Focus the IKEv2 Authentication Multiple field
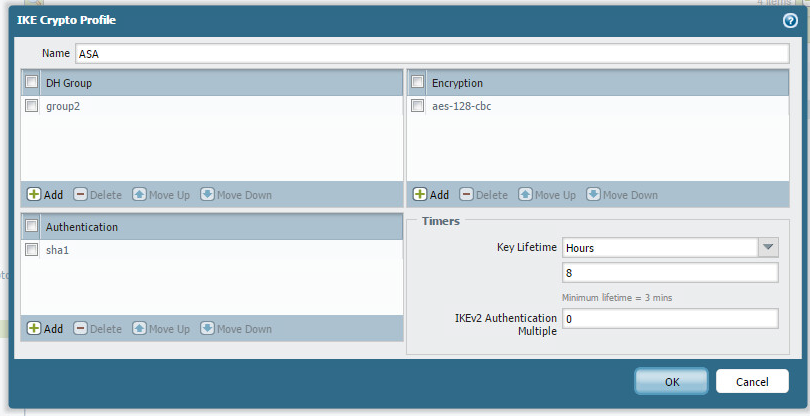This screenshot has width=810, height=416. (670, 319)
